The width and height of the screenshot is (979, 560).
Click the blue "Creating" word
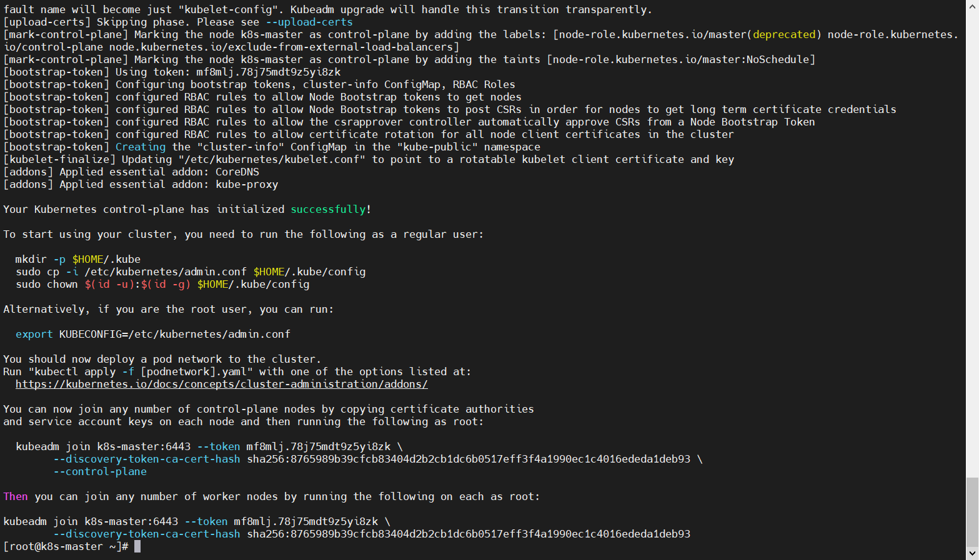141,147
